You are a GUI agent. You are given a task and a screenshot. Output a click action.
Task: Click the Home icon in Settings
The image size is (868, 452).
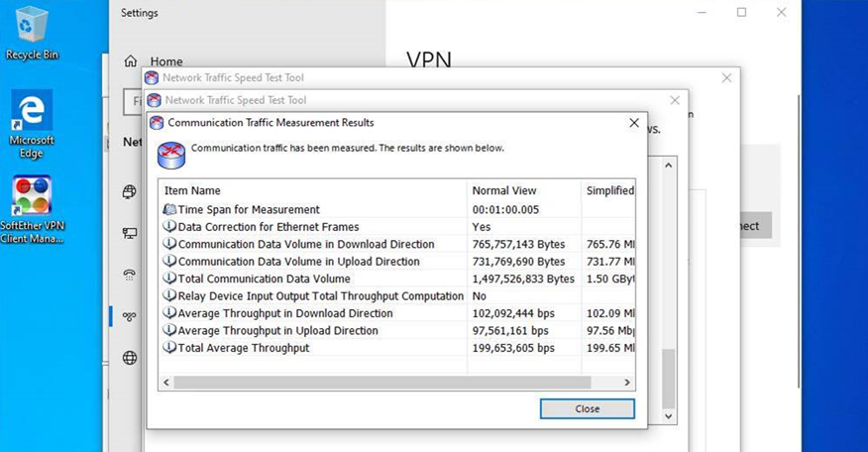(131, 60)
